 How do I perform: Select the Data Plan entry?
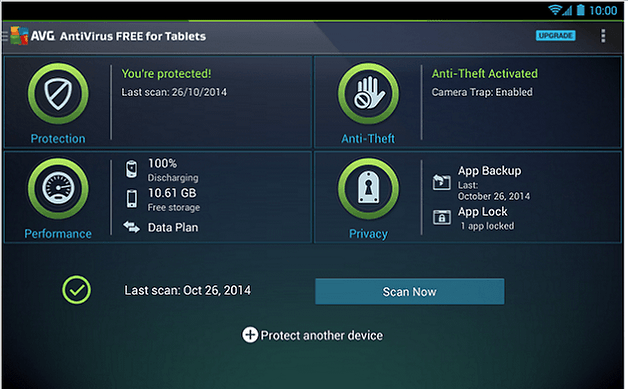(173, 227)
